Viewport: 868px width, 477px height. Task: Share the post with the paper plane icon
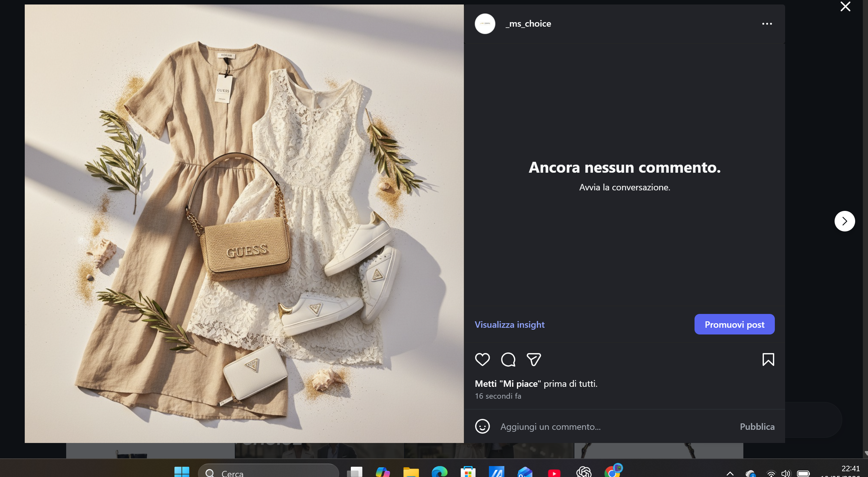[533, 359]
